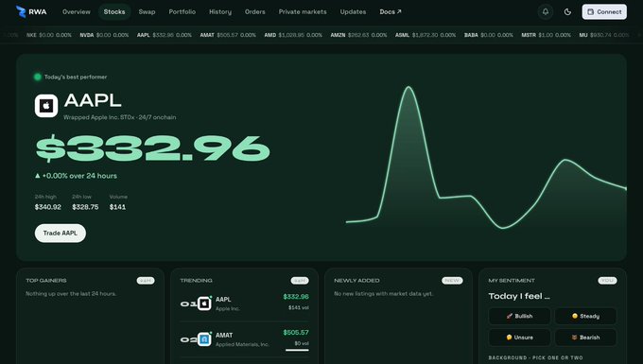Click the large Apple logo icon
The image size is (643, 364).
tap(46, 106)
